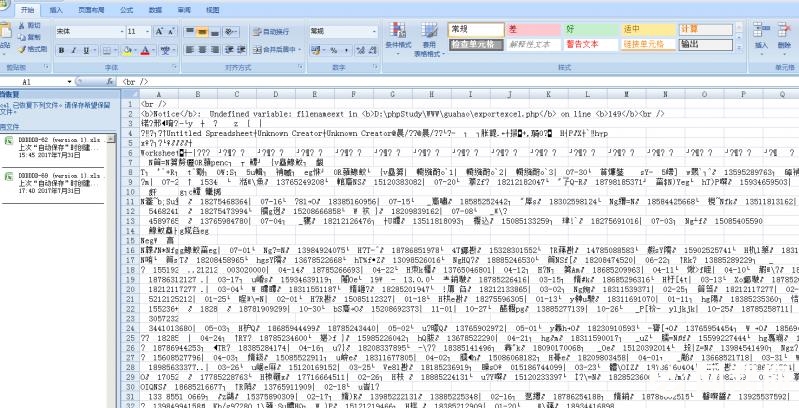Click the Bold formatting icon

pyautogui.click(x=60, y=49)
